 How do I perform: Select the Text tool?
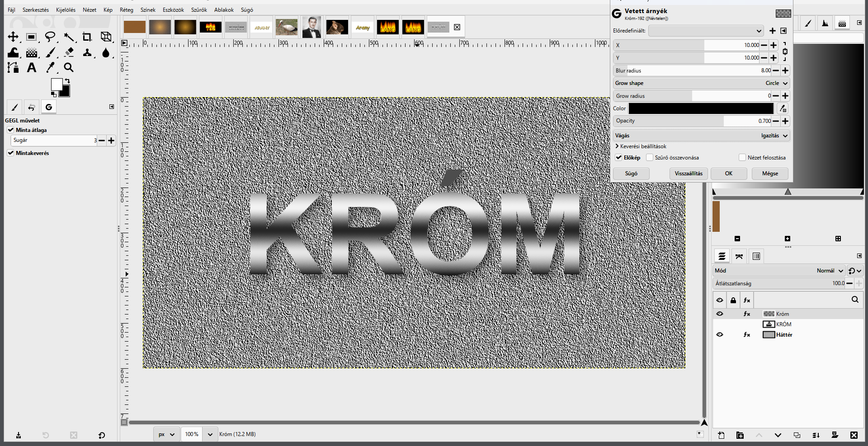[32, 68]
